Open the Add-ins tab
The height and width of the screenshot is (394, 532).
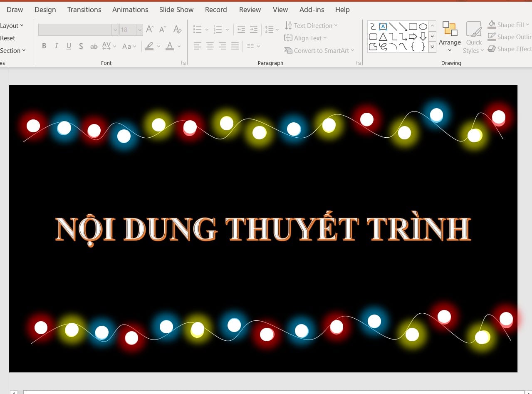click(x=312, y=10)
